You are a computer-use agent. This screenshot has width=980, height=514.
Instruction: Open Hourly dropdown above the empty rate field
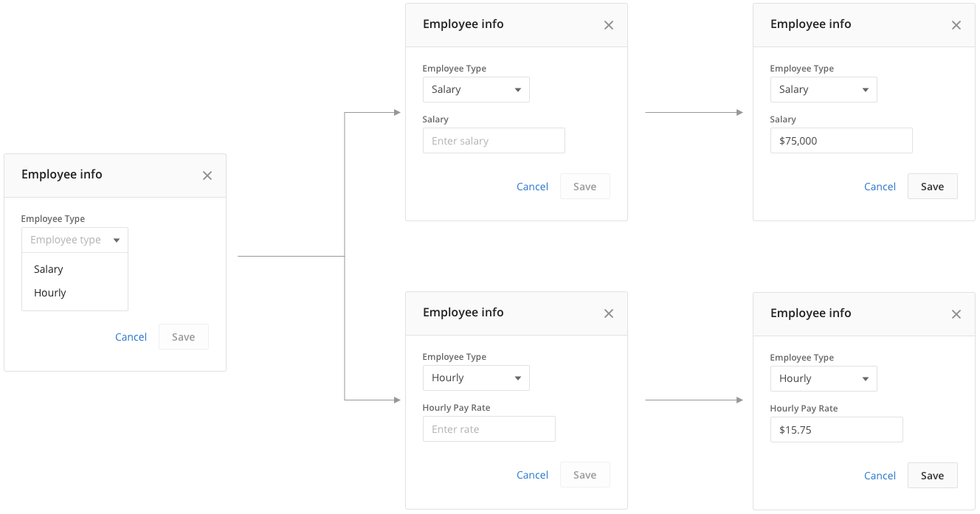[476, 378]
